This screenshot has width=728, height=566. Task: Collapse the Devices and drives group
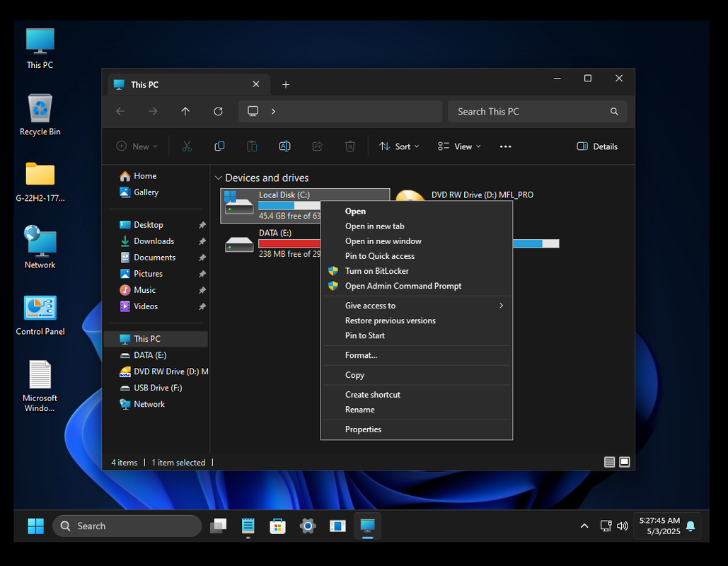pyautogui.click(x=218, y=178)
